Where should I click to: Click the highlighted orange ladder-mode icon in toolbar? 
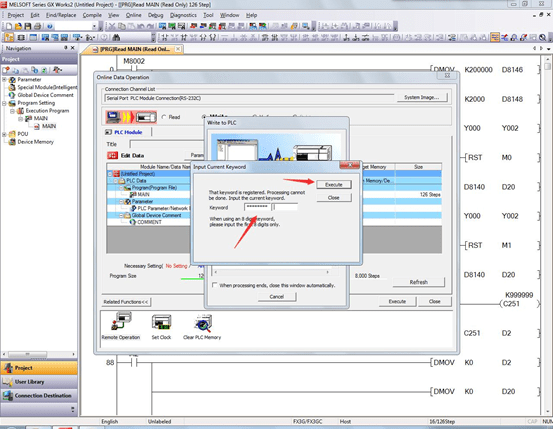[495, 37]
